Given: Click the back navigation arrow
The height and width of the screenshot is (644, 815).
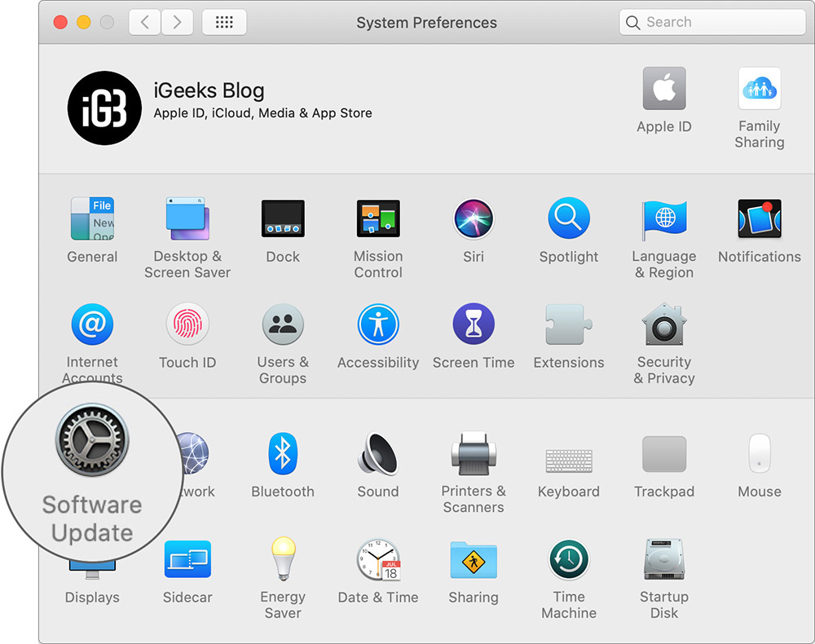Looking at the screenshot, I should [144, 22].
